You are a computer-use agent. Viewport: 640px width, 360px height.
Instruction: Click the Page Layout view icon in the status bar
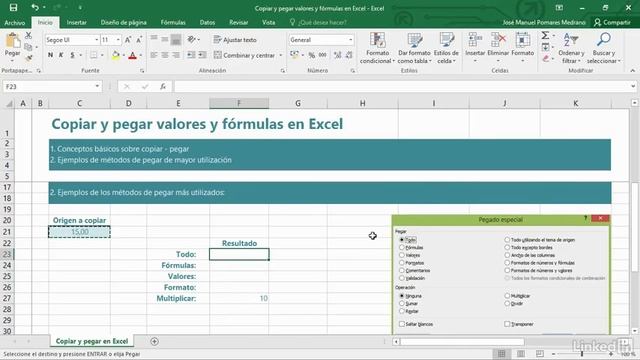click(520, 354)
